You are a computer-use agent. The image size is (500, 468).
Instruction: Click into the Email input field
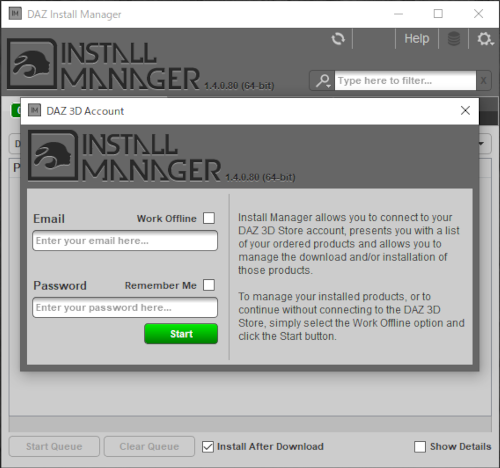point(125,241)
